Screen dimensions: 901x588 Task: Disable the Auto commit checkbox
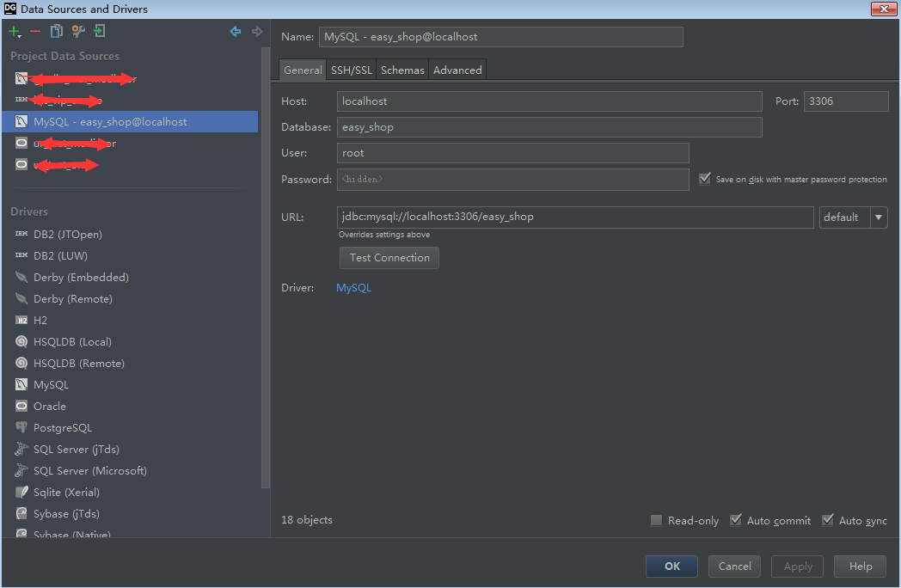pyautogui.click(x=736, y=520)
